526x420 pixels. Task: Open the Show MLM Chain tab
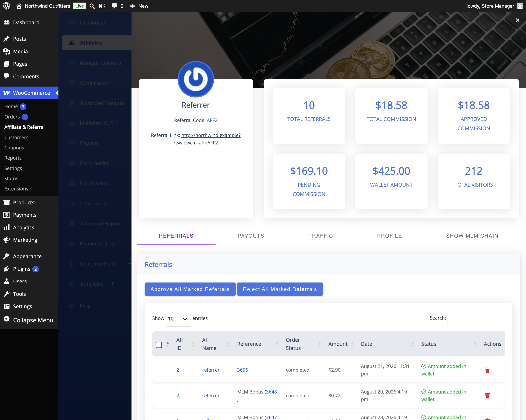pyautogui.click(x=472, y=236)
